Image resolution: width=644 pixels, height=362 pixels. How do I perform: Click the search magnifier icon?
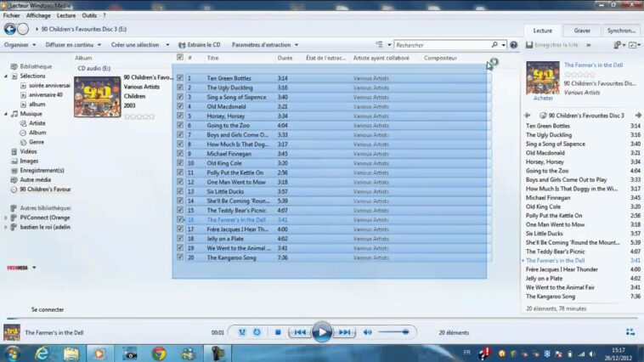click(x=494, y=45)
